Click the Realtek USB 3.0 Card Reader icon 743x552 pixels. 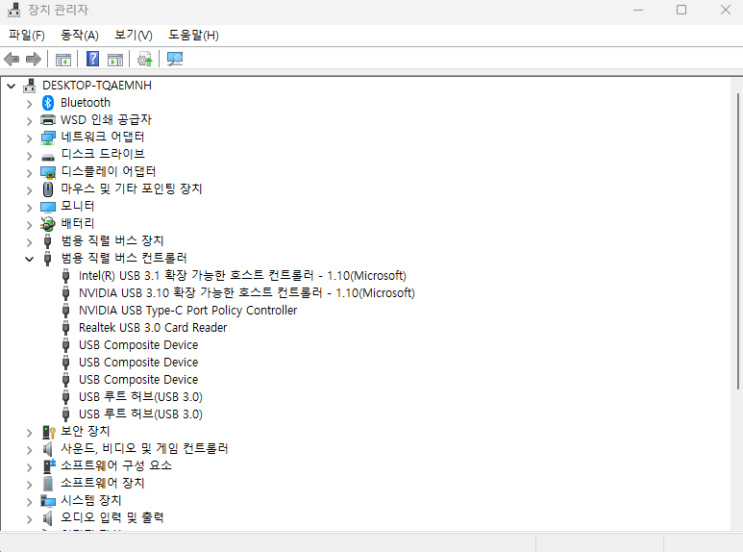pos(66,327)
